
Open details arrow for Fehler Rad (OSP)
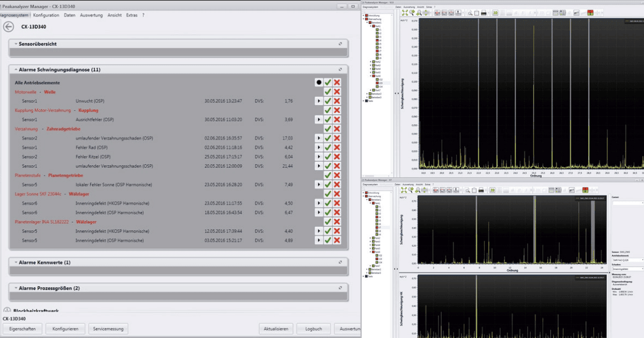coord(318,148)
